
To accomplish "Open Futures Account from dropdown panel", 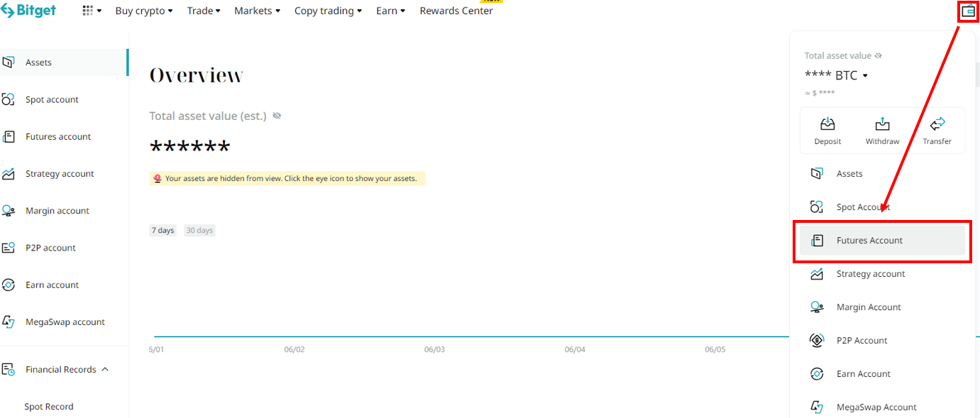I will [869, 241].
